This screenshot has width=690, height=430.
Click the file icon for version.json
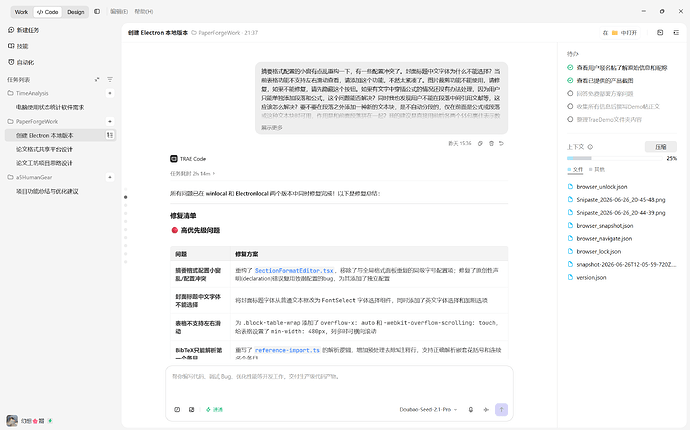tap(570, 277)
